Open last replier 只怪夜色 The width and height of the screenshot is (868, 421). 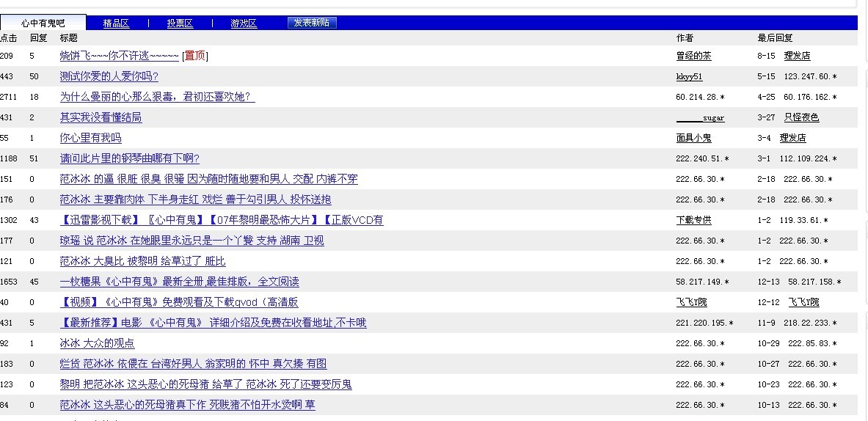[x=801, y=117]
